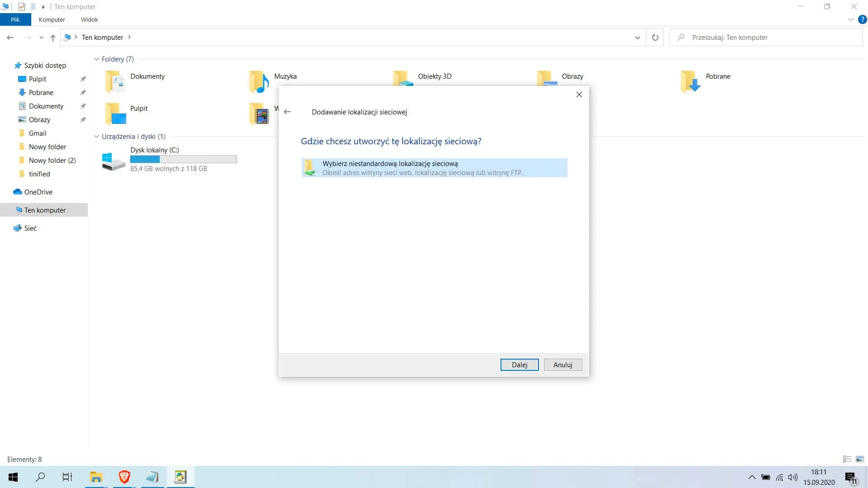This screenshot has height=488, width=868.
Task: Collapse the Urządzenia i dyski group
Action: click(x=96, y=137)
